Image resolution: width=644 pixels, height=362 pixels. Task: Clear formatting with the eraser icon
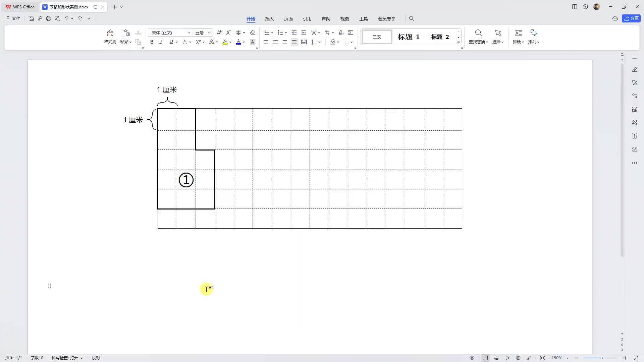[x=253, y=33]
